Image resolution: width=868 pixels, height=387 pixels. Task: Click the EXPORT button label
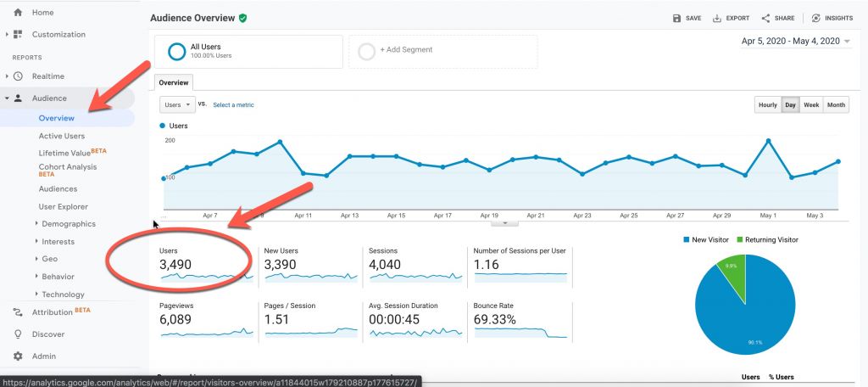[x=737, y=19]
